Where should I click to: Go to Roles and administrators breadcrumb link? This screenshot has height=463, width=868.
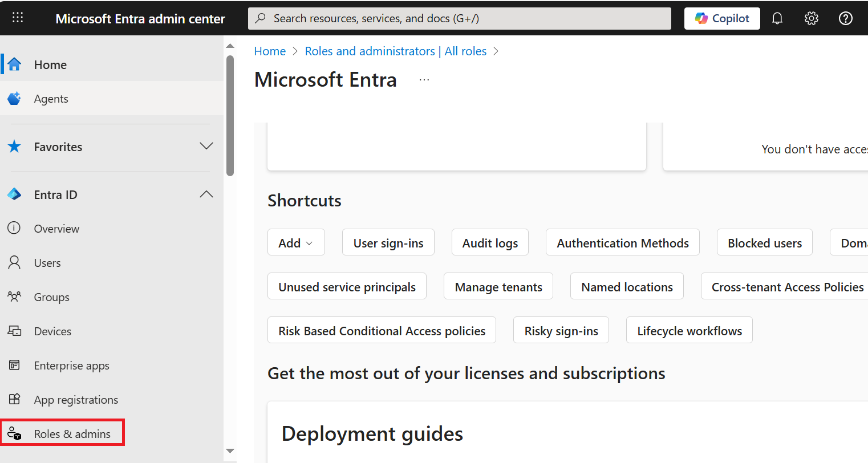396,51
